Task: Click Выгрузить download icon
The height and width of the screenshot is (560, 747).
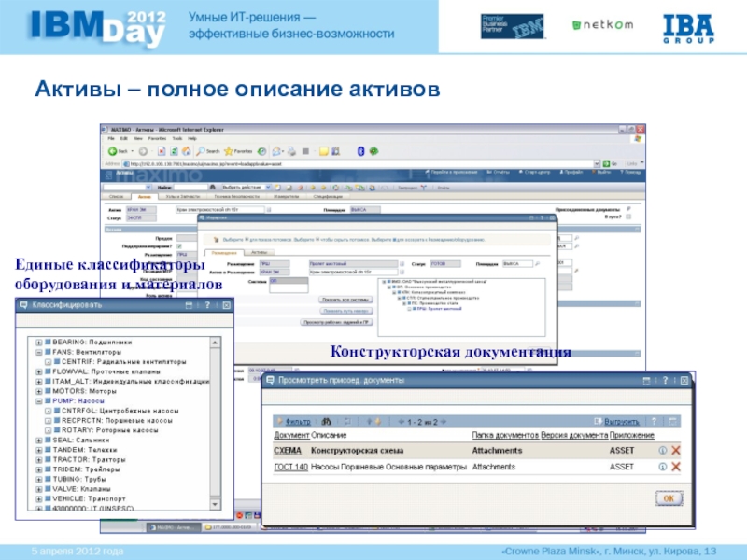Action: point(598,422)
